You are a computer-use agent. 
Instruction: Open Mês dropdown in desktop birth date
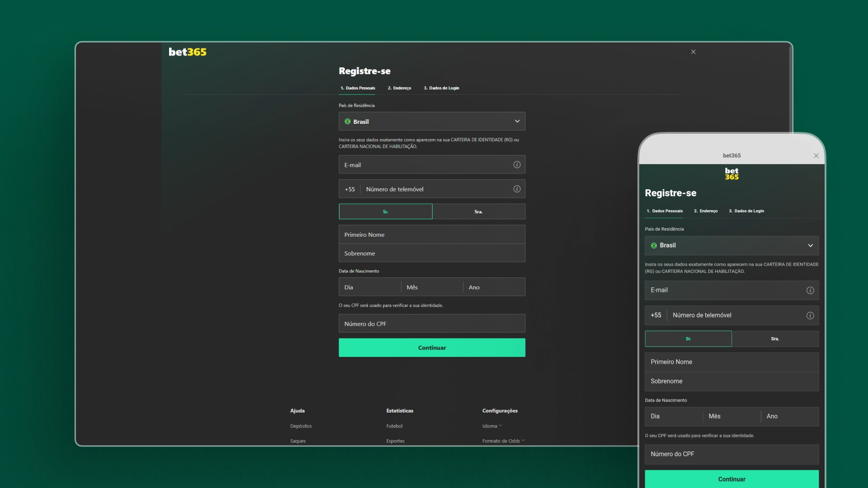click(x=432, y=287)
